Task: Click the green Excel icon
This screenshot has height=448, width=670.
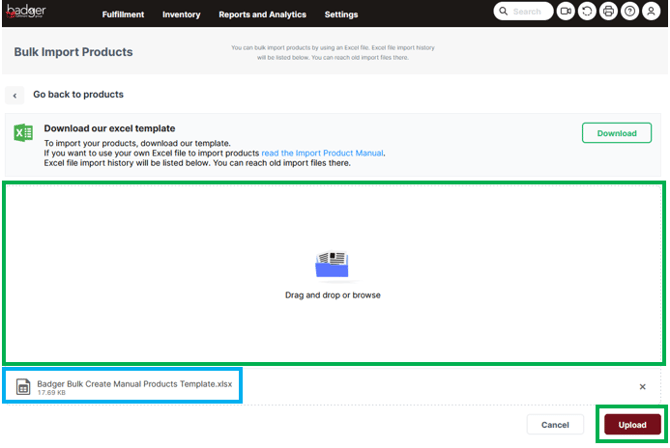Action: pos(24,133)
